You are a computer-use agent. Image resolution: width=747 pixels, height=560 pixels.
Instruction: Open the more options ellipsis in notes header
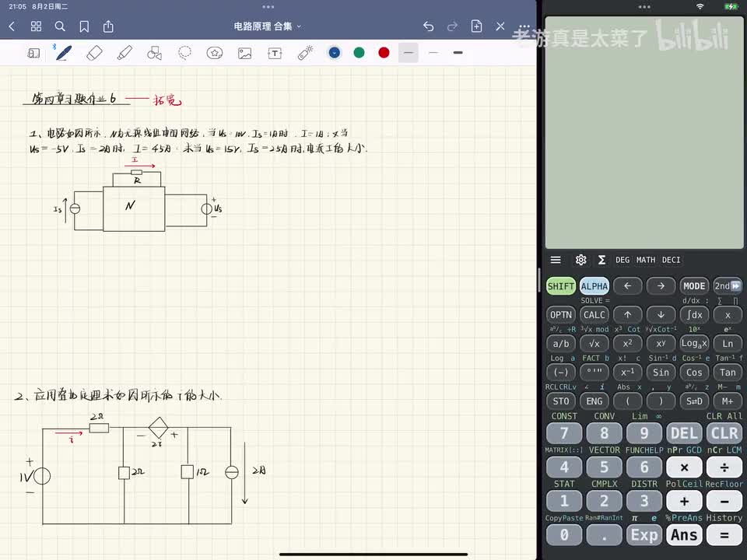point(524,26)
